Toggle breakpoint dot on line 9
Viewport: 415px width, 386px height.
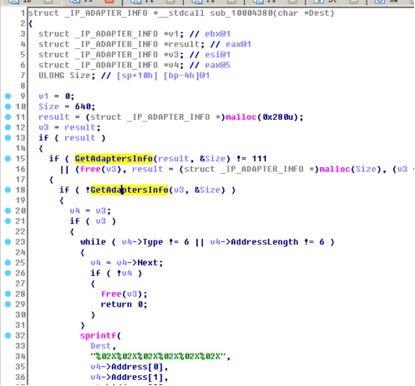[8, 96]
